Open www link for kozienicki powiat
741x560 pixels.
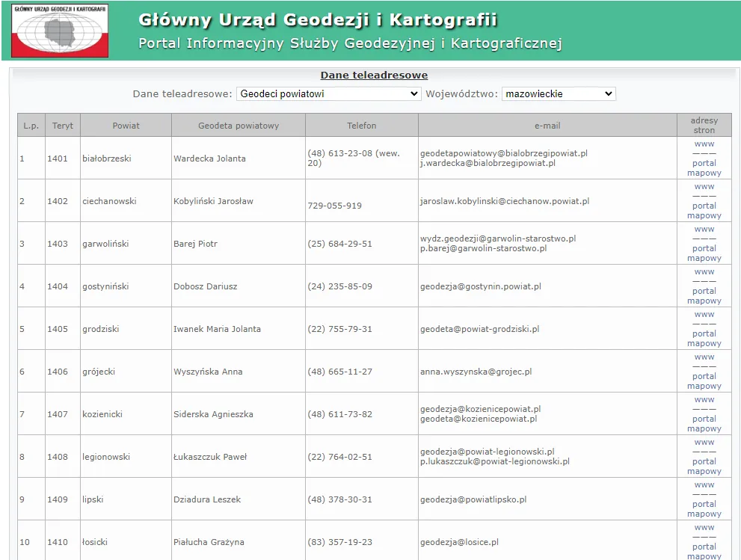click(x=704, y=399)
